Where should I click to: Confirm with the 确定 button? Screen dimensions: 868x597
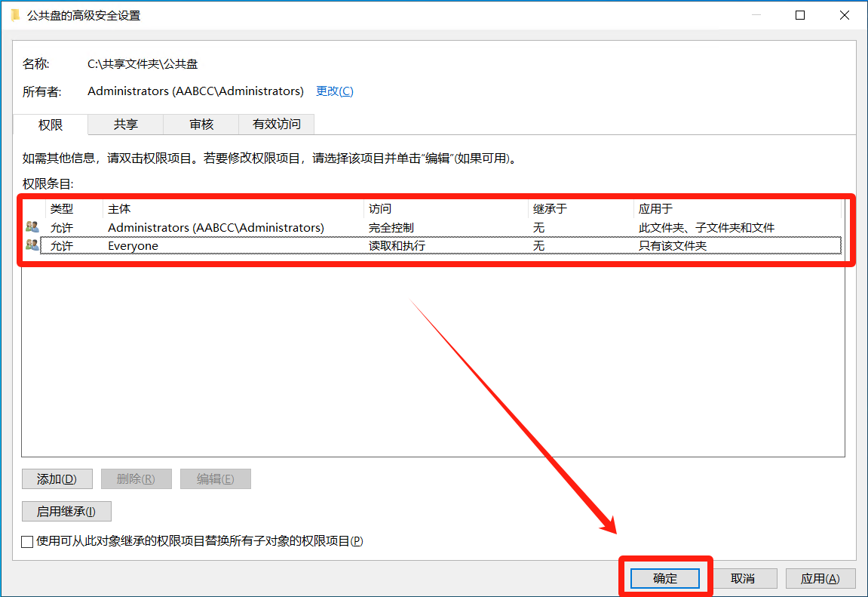[x=665, y=578]
